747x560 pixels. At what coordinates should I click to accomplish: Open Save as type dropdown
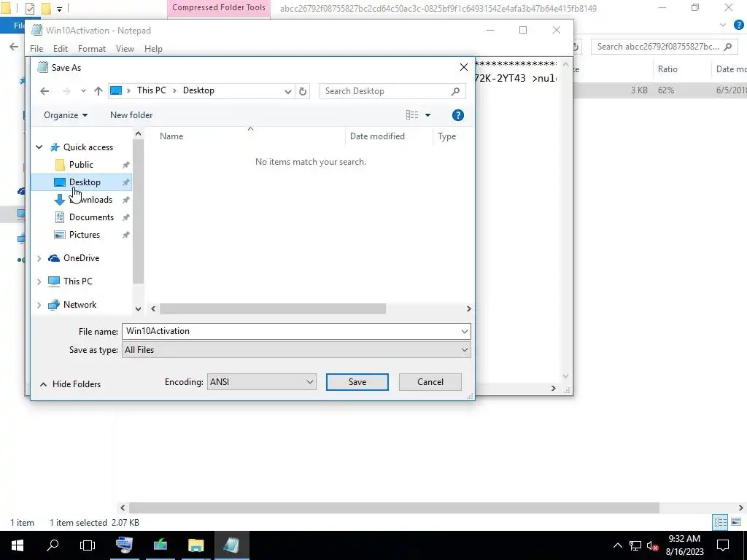(x=296, y=350)
